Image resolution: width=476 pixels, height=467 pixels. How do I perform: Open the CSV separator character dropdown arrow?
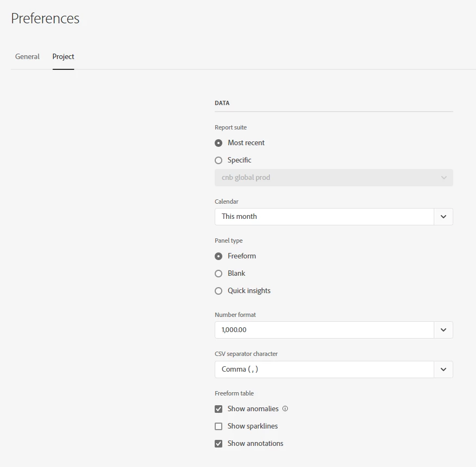point(443,369)
